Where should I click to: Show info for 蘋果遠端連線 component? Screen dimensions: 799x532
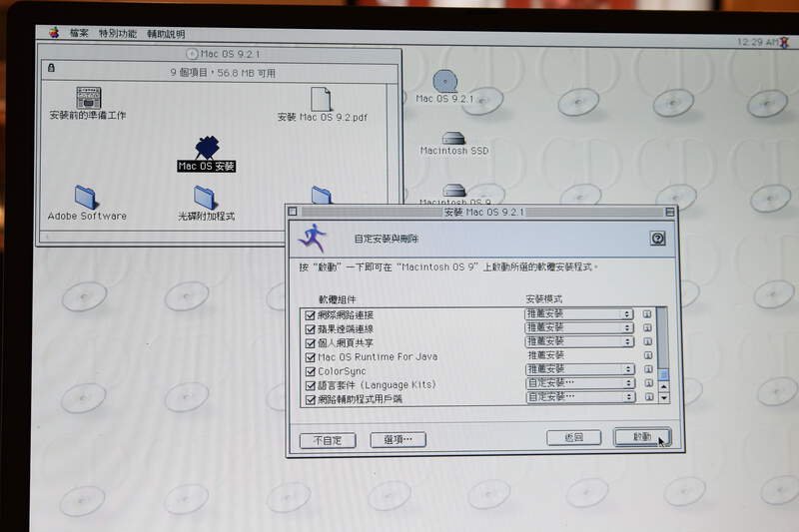pyautogui.click(x=647, y=327)
